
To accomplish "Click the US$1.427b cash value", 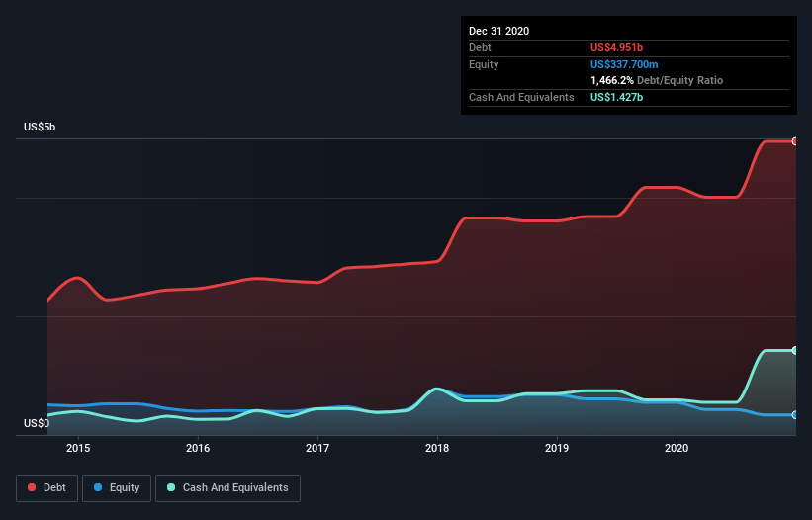I will point(616,97).
